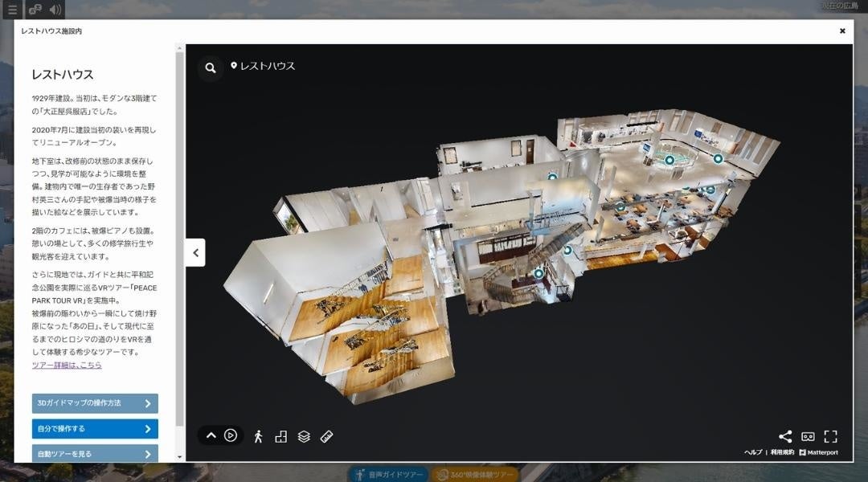Switch to floorplan view
868x482 pixels.
click(x=281, y=436)
